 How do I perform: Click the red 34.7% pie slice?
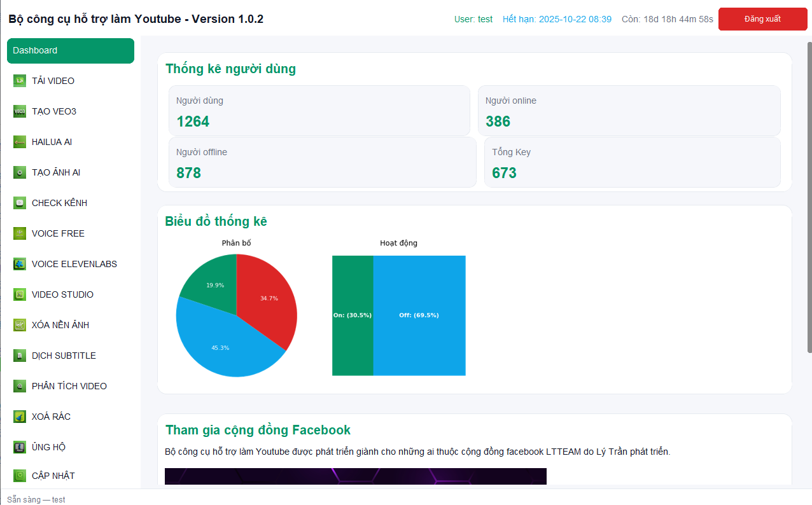point(267,298)
